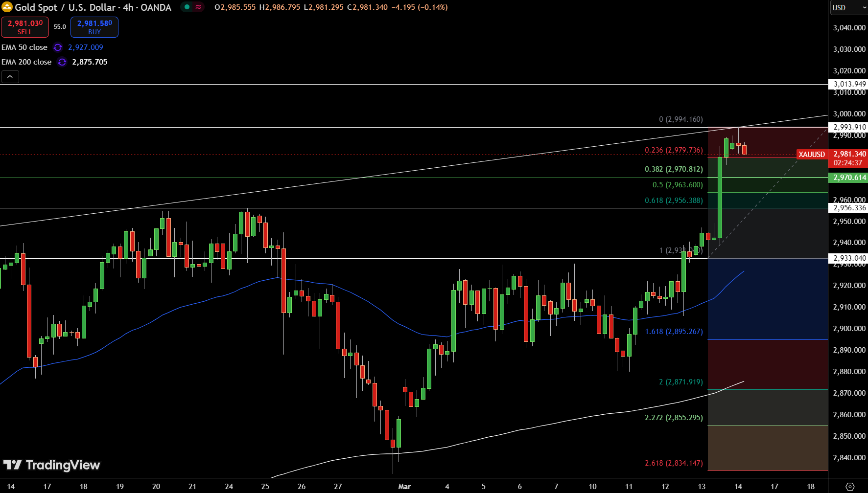Click the spread value 55.0
868x493 pixels.
pyautogui.click(x=60, y=27)
